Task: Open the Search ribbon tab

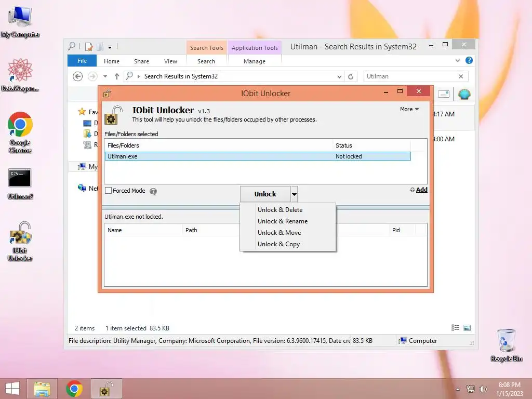Action: click(x=206, y=61)
